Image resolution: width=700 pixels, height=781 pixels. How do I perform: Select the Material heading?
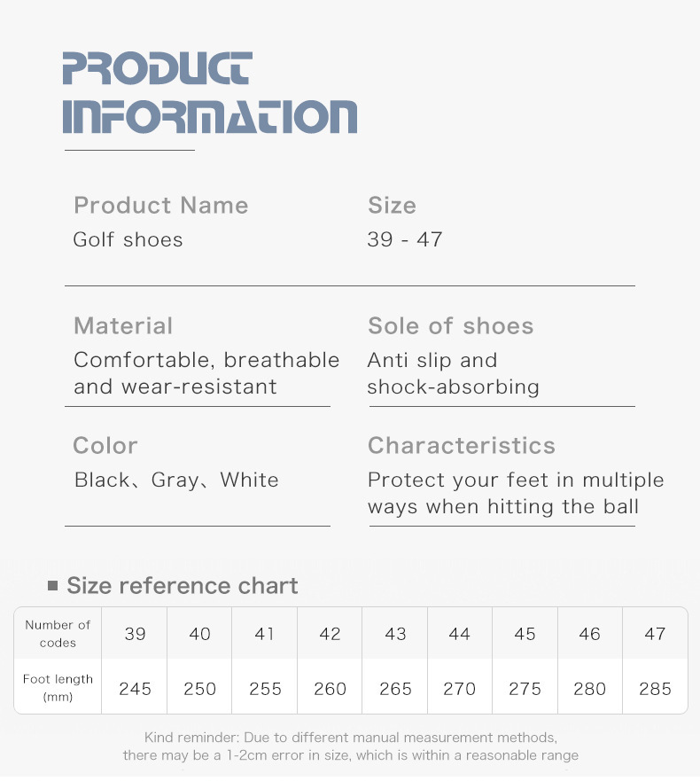coord(123,326)
